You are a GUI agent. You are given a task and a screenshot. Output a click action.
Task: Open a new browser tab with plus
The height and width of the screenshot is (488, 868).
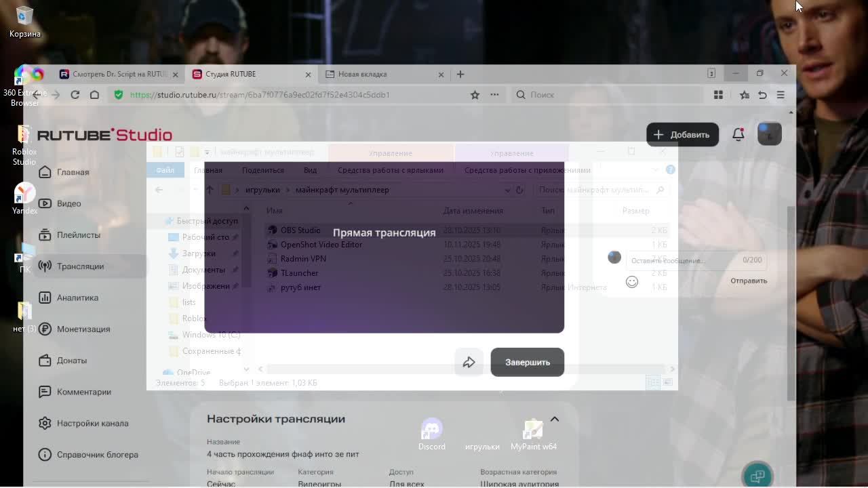point(460,74)
